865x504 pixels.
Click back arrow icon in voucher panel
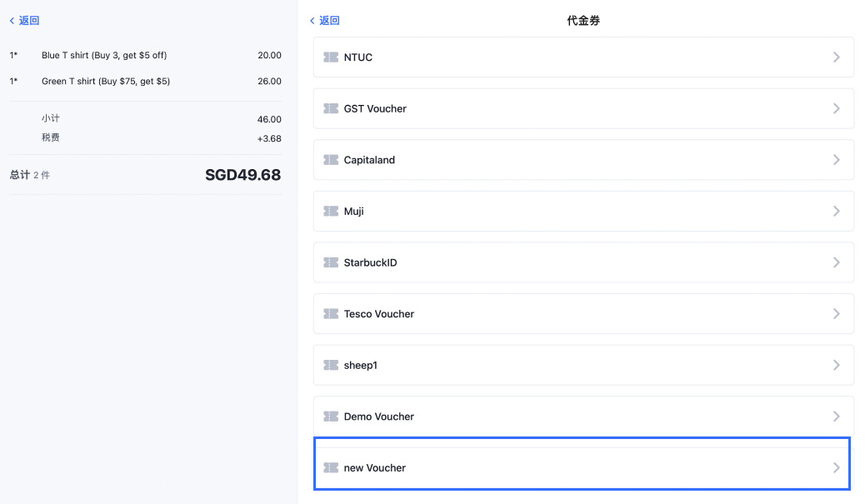tap(312, 20)
